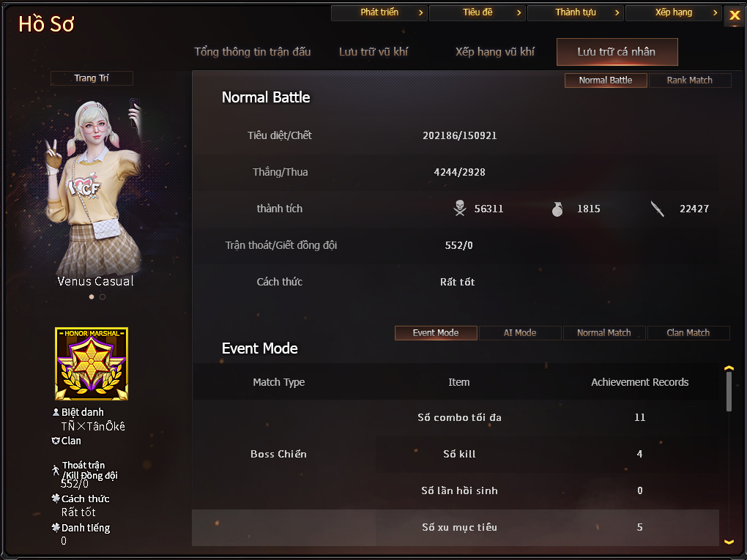Switch to Rank Match stats
747x560 pixels.
pos(689,80)
